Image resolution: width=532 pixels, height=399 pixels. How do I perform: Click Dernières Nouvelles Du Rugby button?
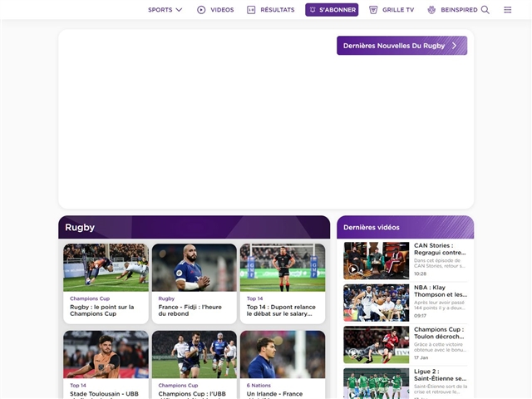(401, 46)
